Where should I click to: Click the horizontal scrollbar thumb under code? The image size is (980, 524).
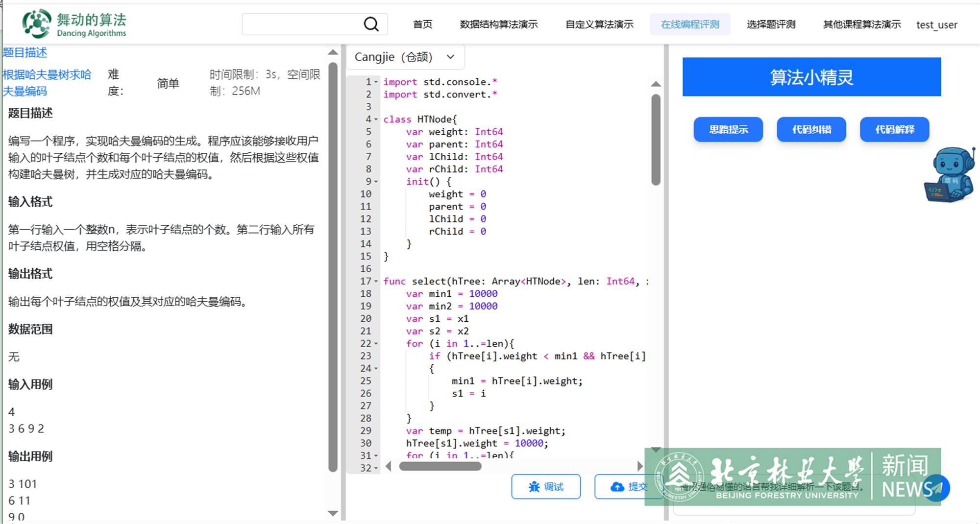[440, 467]
